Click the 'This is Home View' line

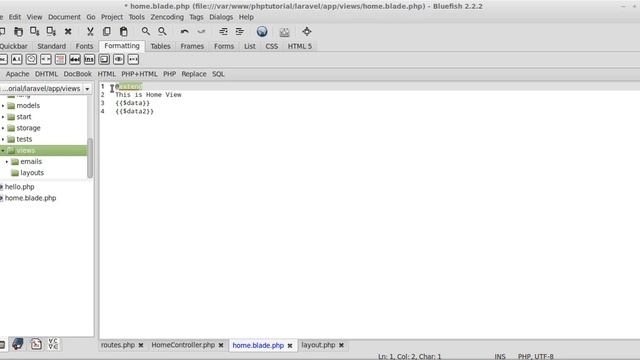coord(148,95)
